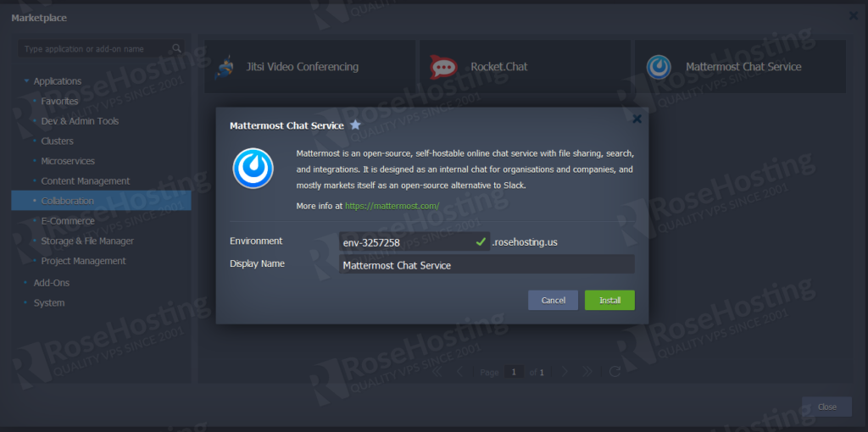Click the Environment name input field

pyautogui.click(x=405, y=242)
